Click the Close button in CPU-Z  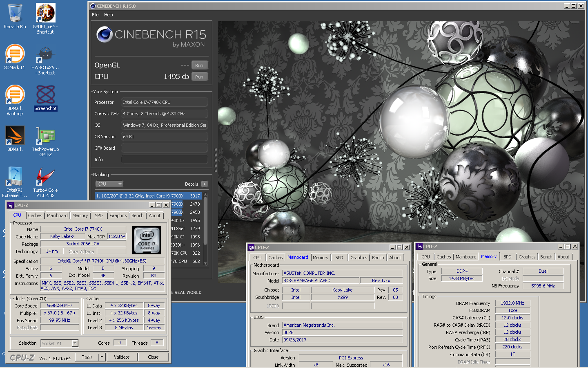coord(153,357)
